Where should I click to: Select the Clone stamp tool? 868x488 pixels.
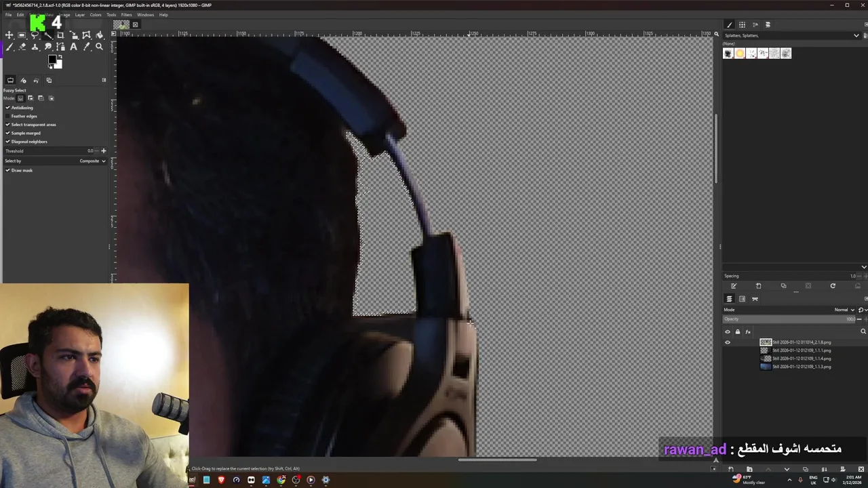point(35,47)
